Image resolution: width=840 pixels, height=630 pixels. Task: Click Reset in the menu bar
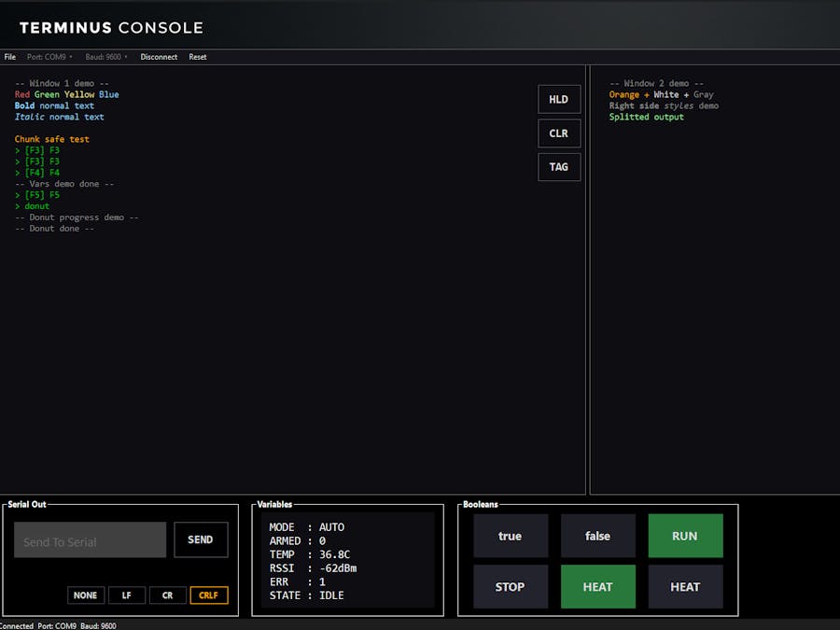pyautogui.click(x=197, y=57)
